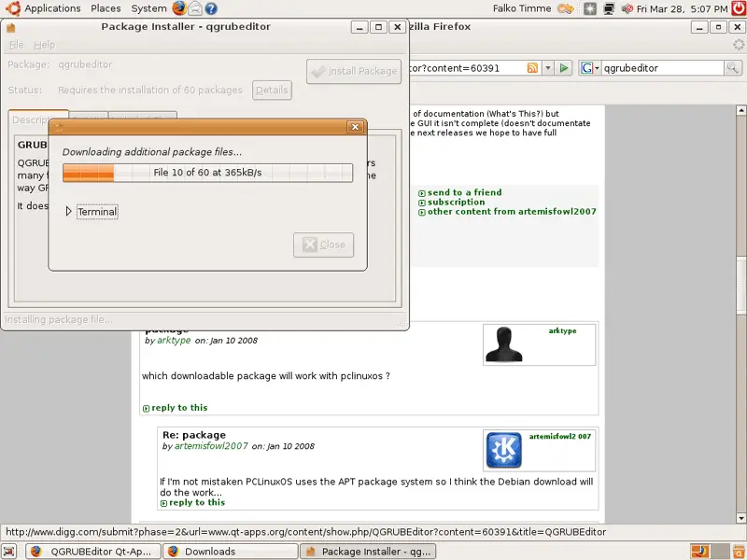Image resolution: width=747 pixels, height=560 pixels.
Task: Click arktype username beside avatar
Action: point(562,330)
